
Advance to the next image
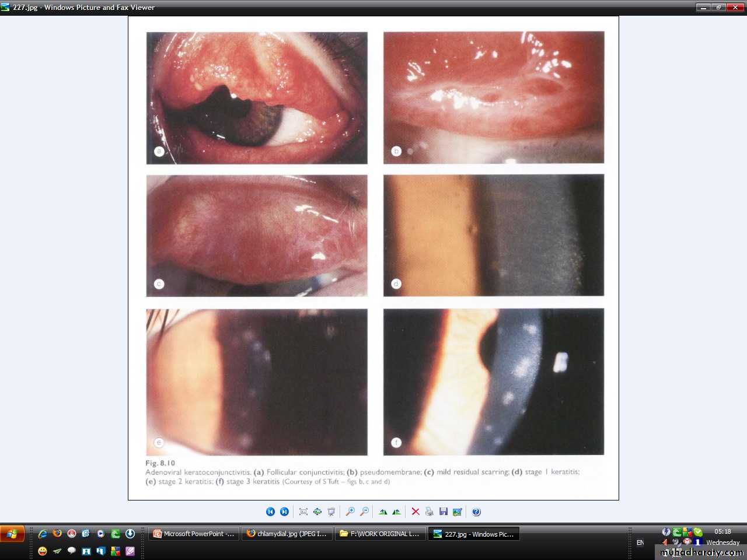tap(284, 512)
